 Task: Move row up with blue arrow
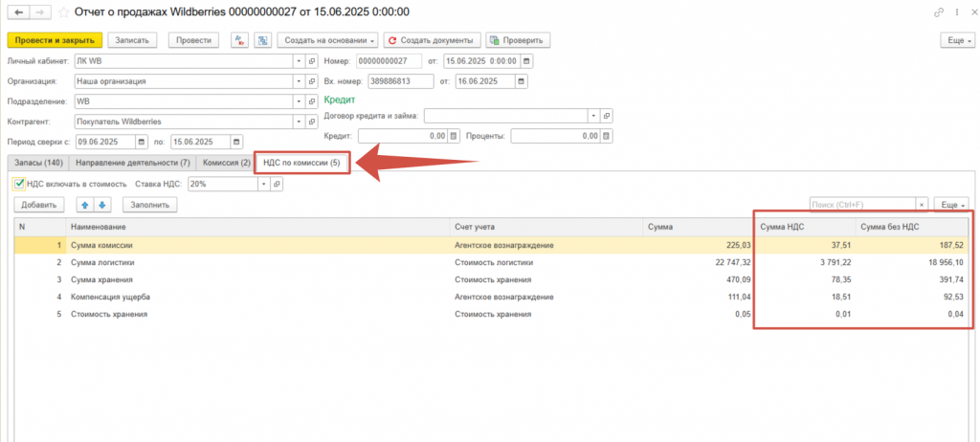click(86, 205)
